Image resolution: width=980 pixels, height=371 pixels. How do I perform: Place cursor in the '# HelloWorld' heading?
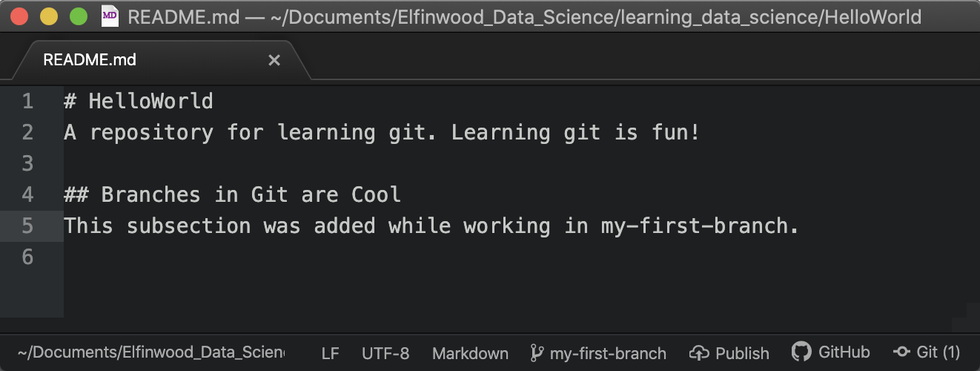(x=150, y=101)
